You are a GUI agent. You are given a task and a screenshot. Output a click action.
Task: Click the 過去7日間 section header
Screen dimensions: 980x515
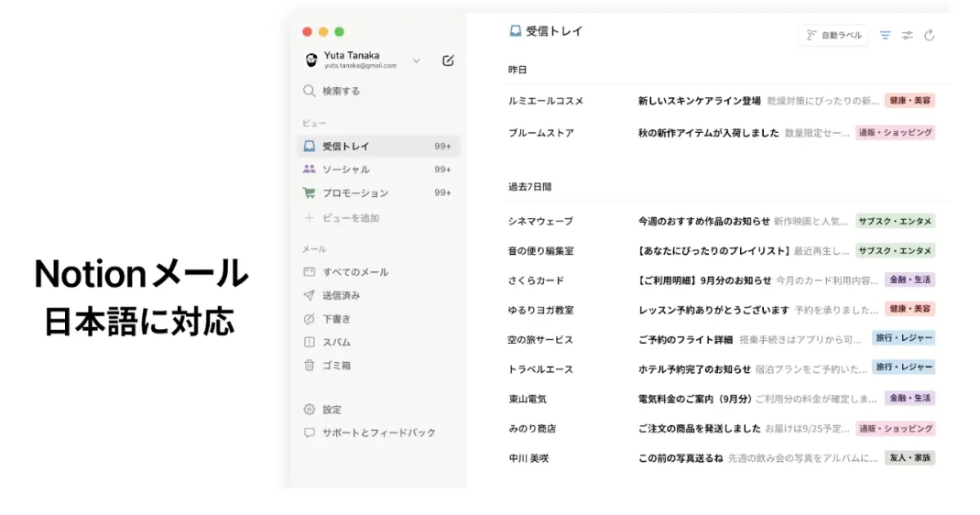click(530, 187)
